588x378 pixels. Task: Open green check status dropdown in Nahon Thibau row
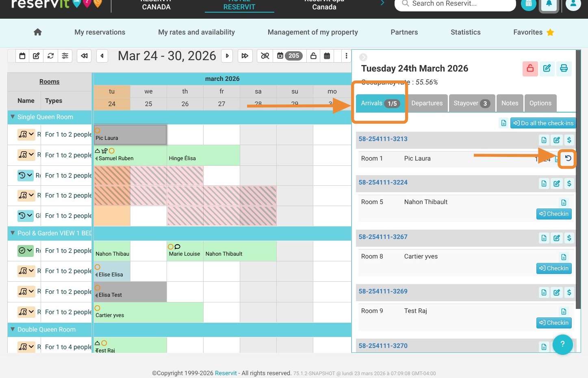pyautogui.click(x=26, y=251)
